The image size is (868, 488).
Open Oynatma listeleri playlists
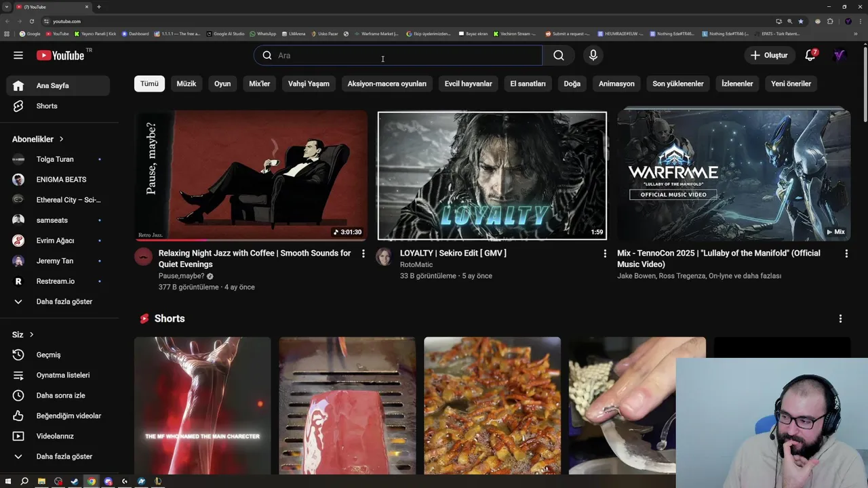click(58, 375)
